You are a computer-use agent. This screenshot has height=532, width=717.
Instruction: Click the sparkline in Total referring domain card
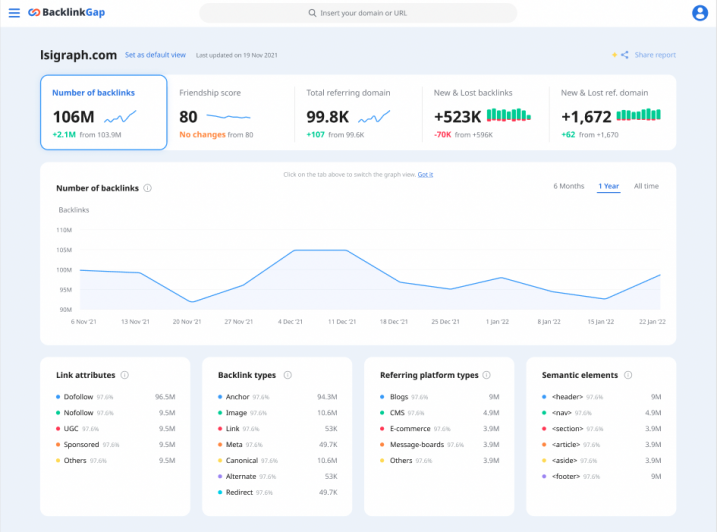click(374, 117)
